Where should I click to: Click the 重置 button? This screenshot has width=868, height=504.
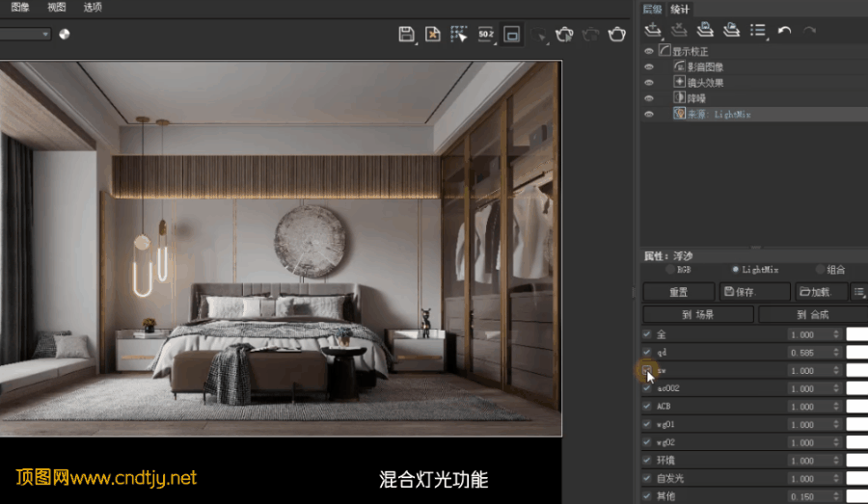point(679,291)
